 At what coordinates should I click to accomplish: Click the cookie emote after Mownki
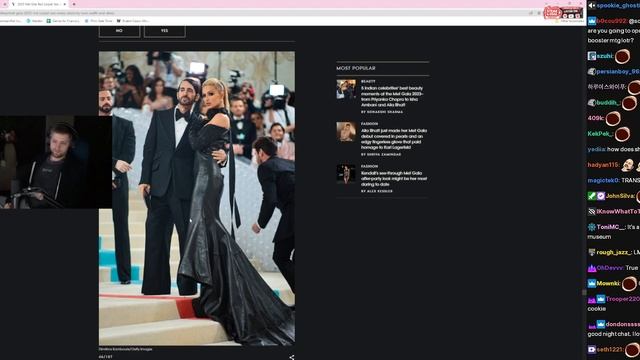click(629, 284)
